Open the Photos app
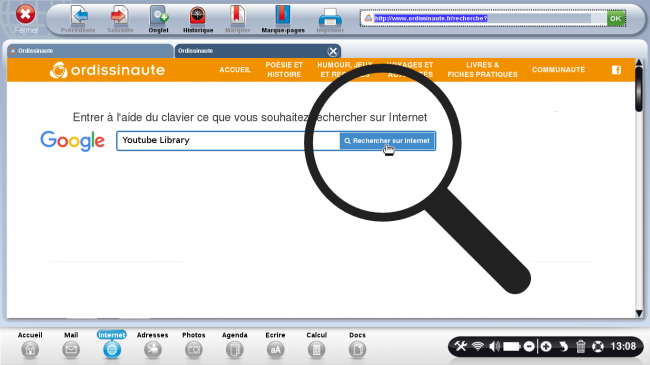The width and height of the screenshot is (650, 365). pyautogui.click(x=194, y=345)
